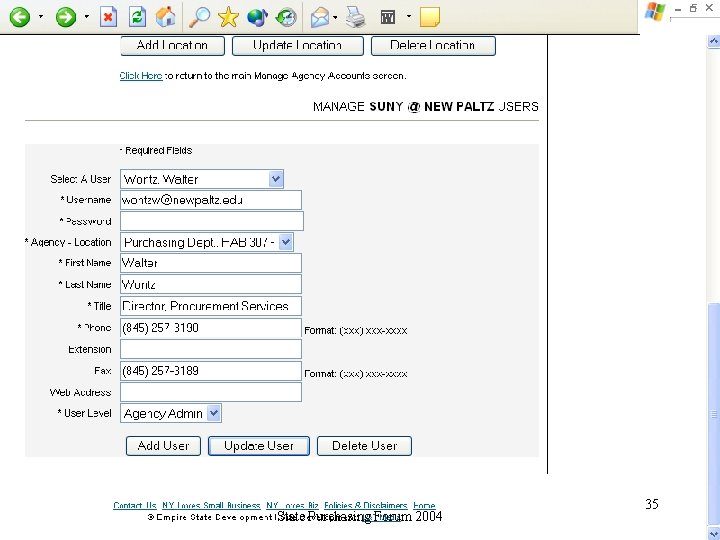Open the Media globe icon
The height and width of the screenshot is (540, 720).
257,17
